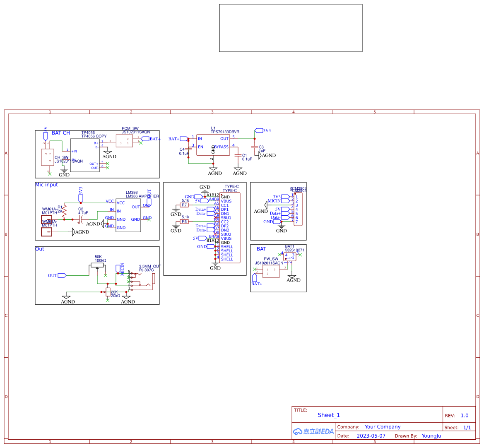The width and height of the screenshot is (484, 448).
Task: Click the Date field showing 2023-05-07
Action: tap(371, 436)
